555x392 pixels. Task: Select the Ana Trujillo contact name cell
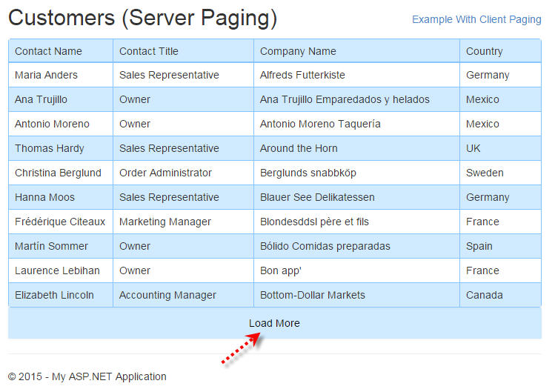click(x=61, y=99)
